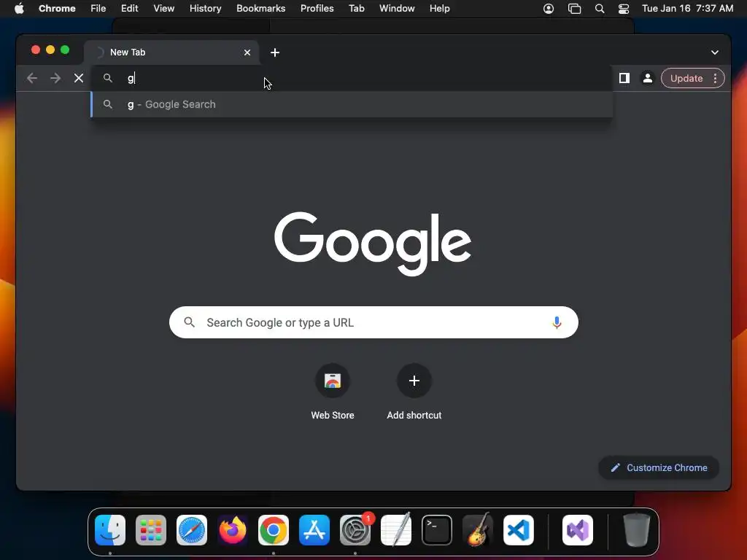Image resolution: width=747 pixels, height=560 pixels.
Task: Click the Google logo
Action: (x=373, y=244)
